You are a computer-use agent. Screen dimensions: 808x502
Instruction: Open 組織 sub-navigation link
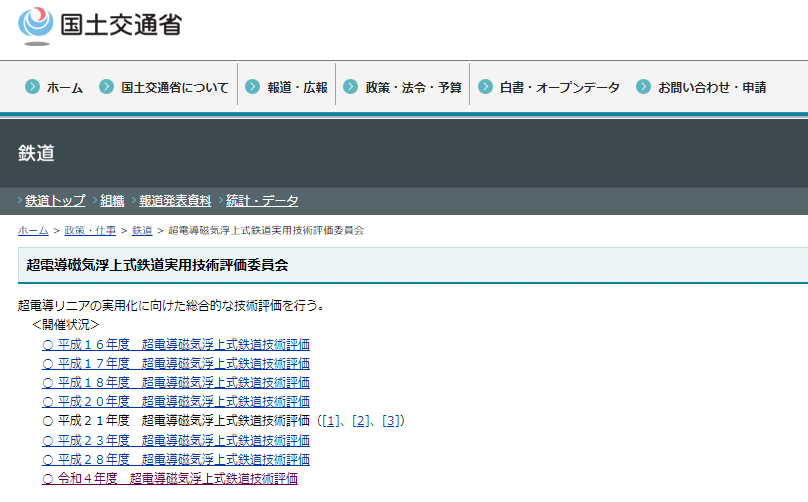point(112,201)
